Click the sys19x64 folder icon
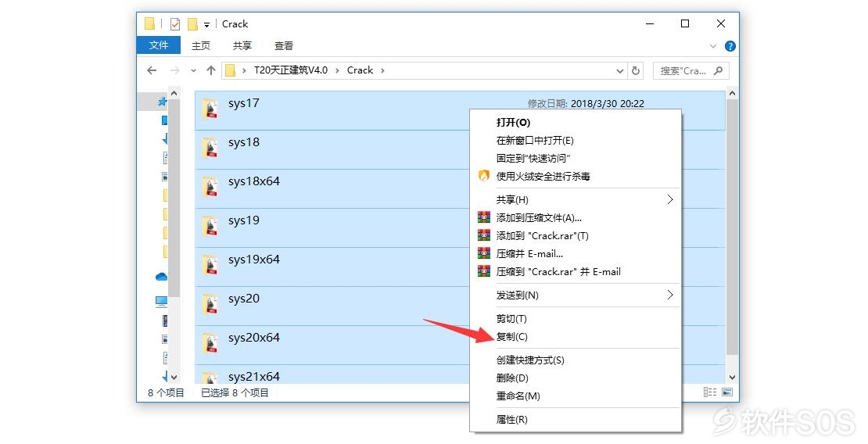868x444 pixels. click(210, 265)
